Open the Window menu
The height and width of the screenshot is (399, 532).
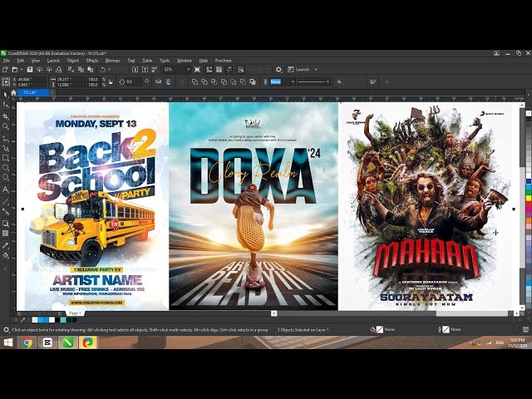[185, 61]
